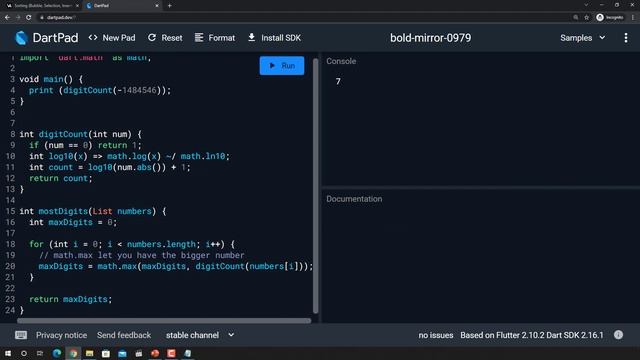Open the Privacy notice link
Viewport: 640px width, 360px height.
pyautogui.click(x=61, y=335)
